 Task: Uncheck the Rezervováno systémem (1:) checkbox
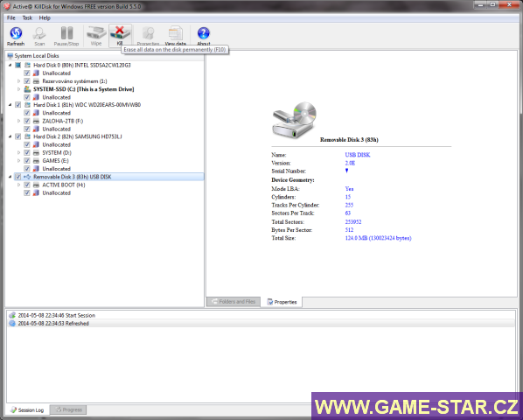(x=27, y=81)
